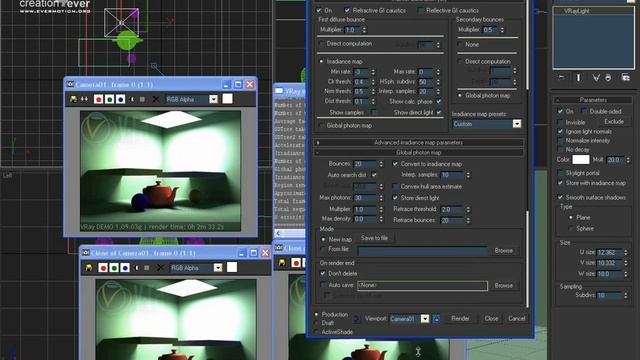Click the Render button
This screenshot has height=360, width=640.
[x=460, y=318]
